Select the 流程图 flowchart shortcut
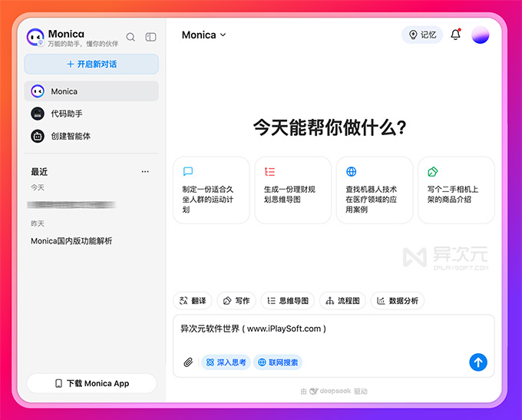Image resolution: width=522 pixels, height=420 pixels. [342, 301]
